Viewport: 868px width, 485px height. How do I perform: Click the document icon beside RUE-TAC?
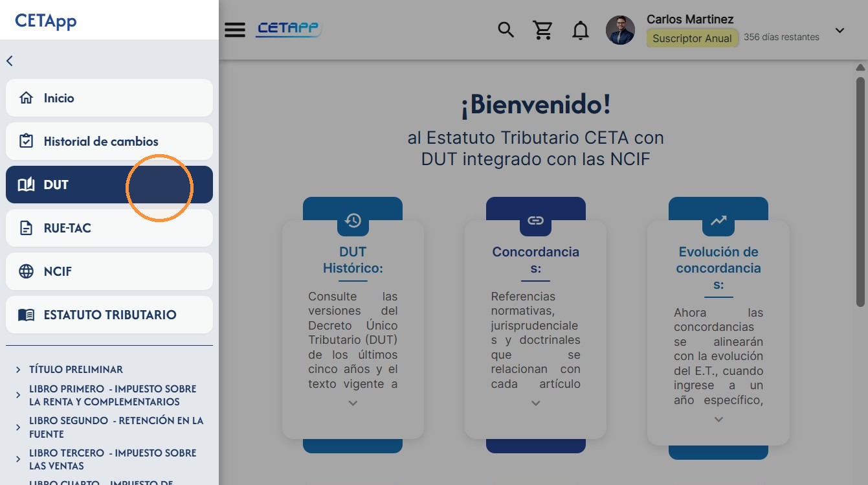click(x=26, y=228)
